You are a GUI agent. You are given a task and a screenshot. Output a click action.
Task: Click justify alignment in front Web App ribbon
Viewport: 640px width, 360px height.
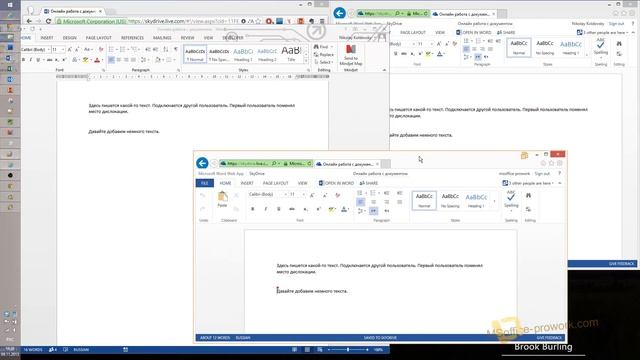400,202
